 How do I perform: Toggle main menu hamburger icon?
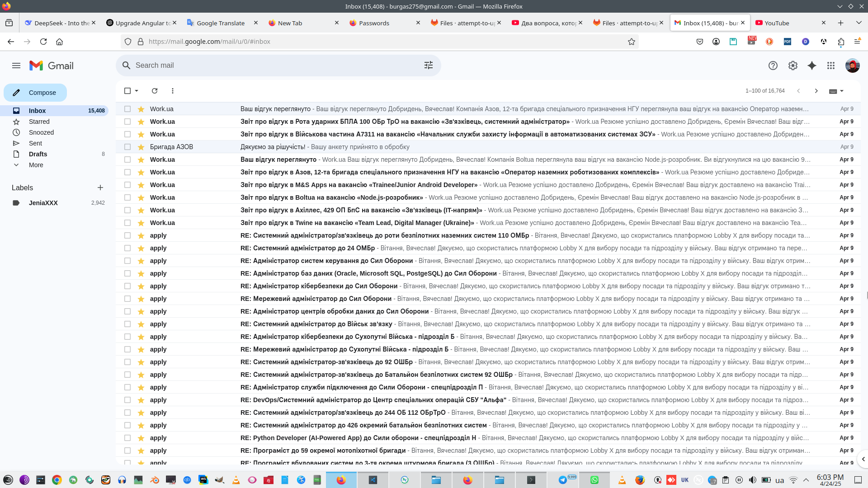(x=16, y=66)
